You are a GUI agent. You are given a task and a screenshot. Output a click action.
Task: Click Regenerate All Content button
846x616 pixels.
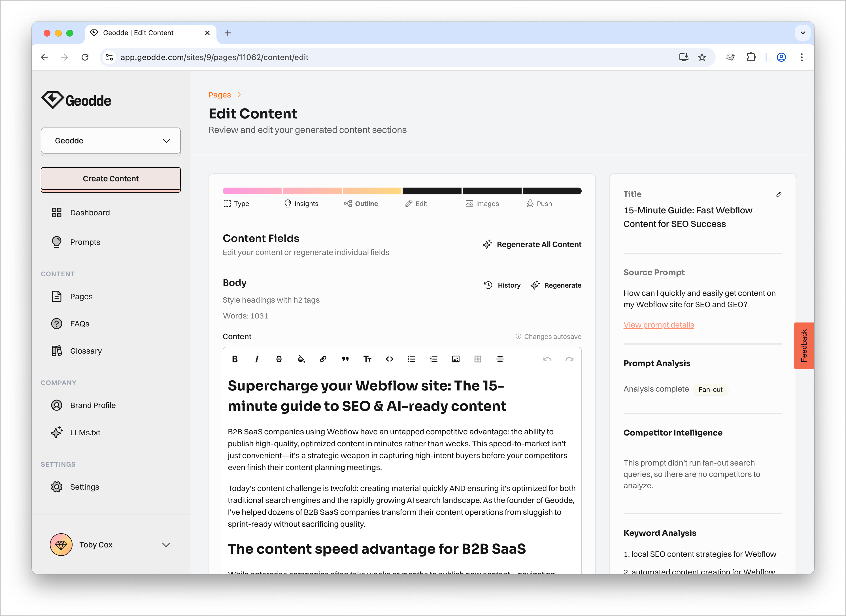pyautogui.click(x=532, y=244)
